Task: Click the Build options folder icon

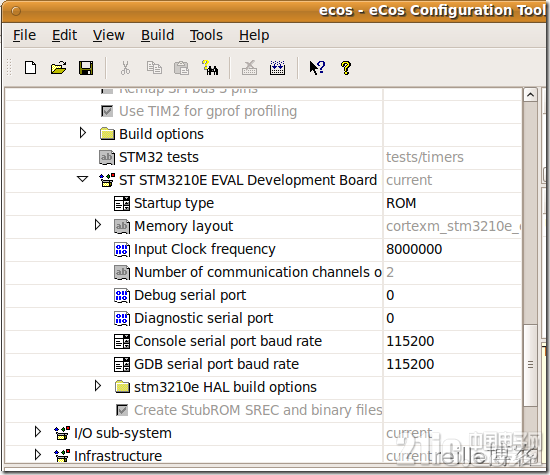Action: coord(107,134)
